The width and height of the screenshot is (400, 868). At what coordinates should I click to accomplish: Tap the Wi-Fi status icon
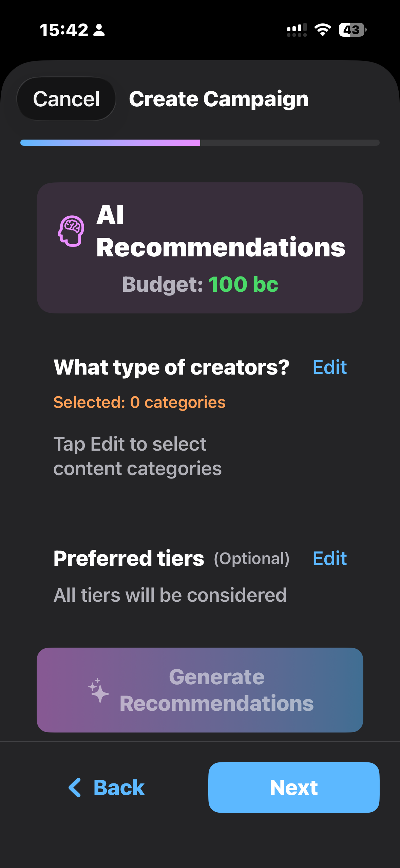click(x=322, y=30)
